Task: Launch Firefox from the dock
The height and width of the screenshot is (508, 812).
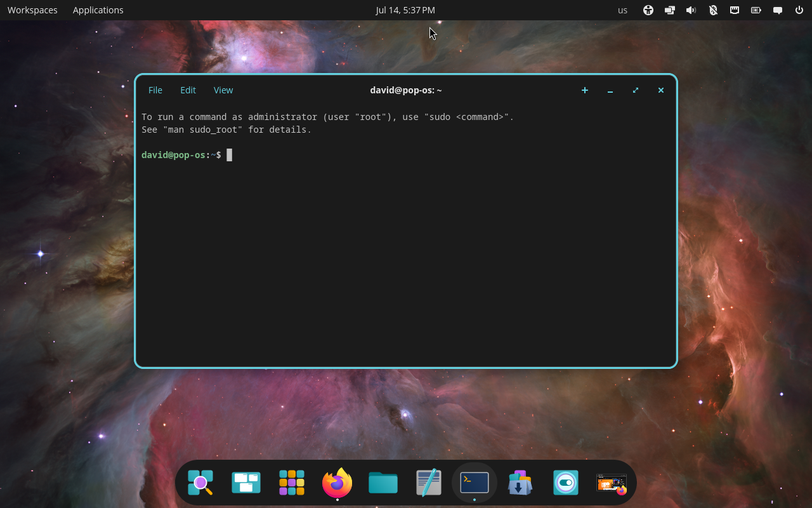Action: pos(337,483)
